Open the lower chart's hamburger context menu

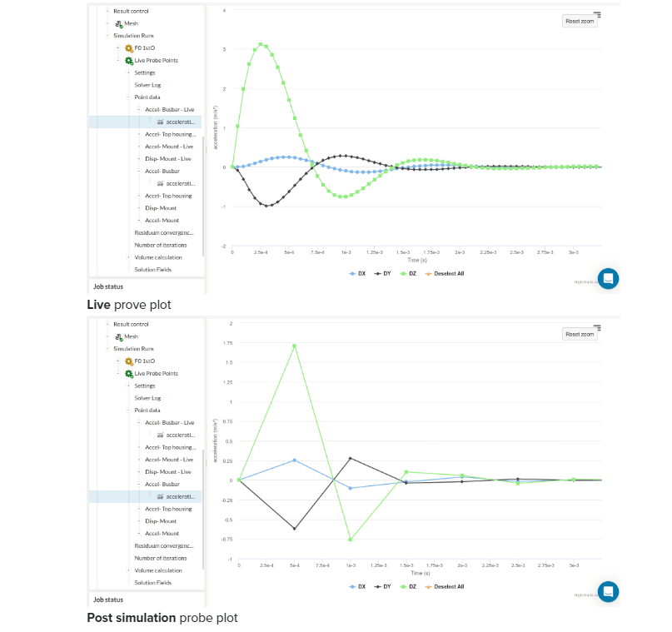pyautogui.click(x=597, y=327)
